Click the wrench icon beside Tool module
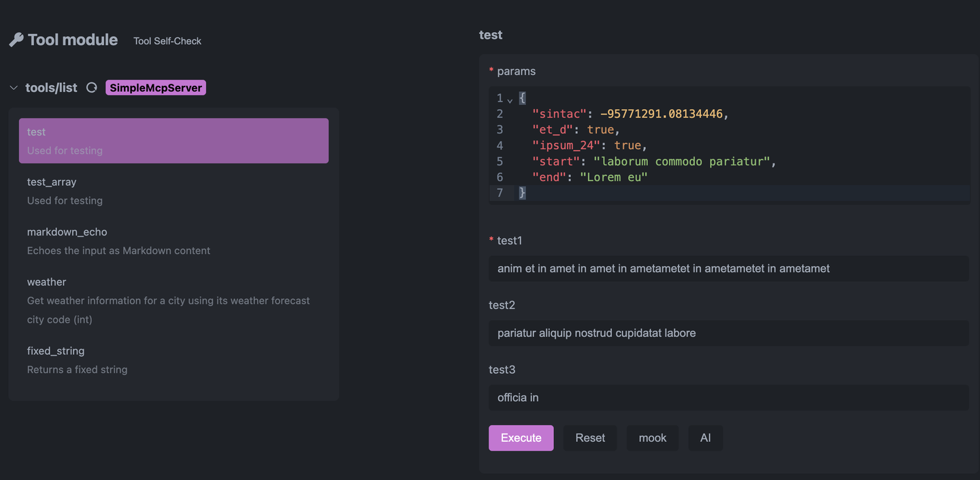 tap(16, 40)
